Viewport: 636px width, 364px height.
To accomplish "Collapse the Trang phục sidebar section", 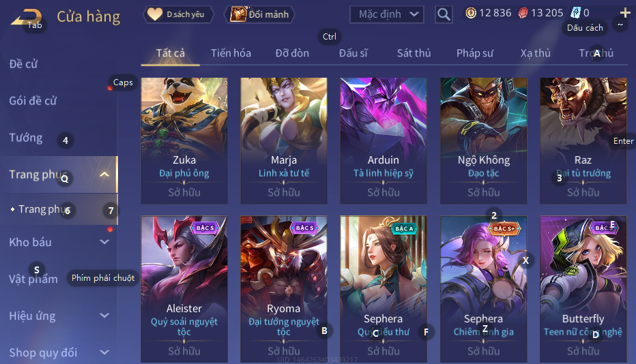I will click(104, 175).
